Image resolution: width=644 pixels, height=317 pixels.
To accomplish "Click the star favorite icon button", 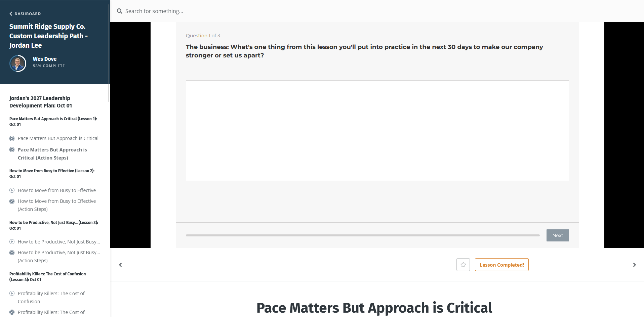I will 463,265.
